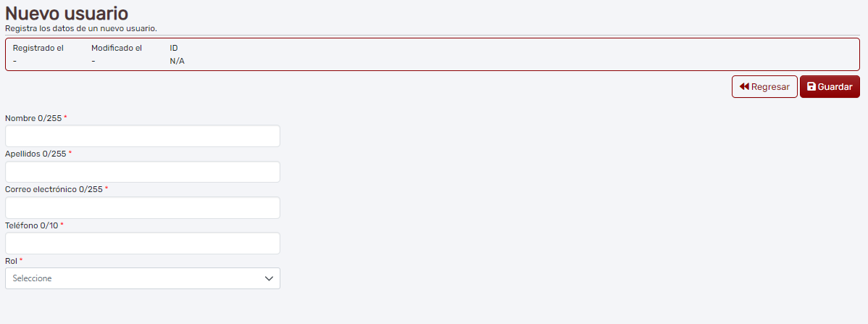Click the 'Rol' field label
Viewport: 868px width, 324px height.
pyautogui.click(x=11, y=260)
